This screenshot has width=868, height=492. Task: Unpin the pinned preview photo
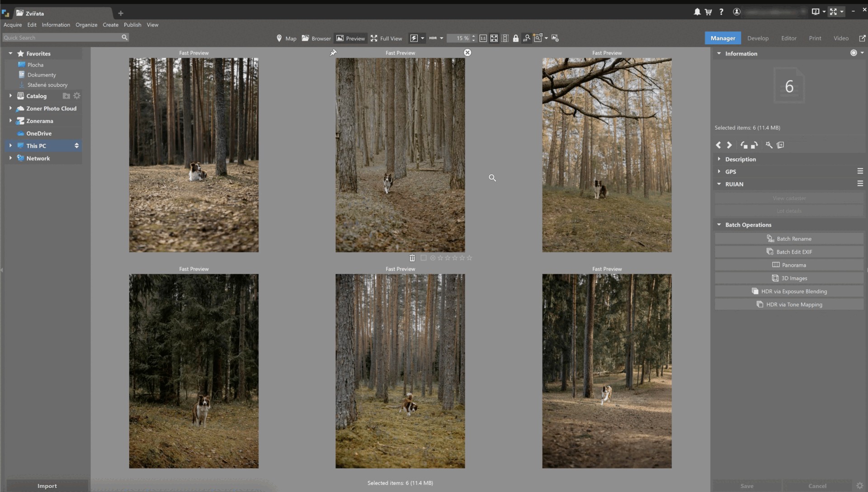(x=333, y=52)
